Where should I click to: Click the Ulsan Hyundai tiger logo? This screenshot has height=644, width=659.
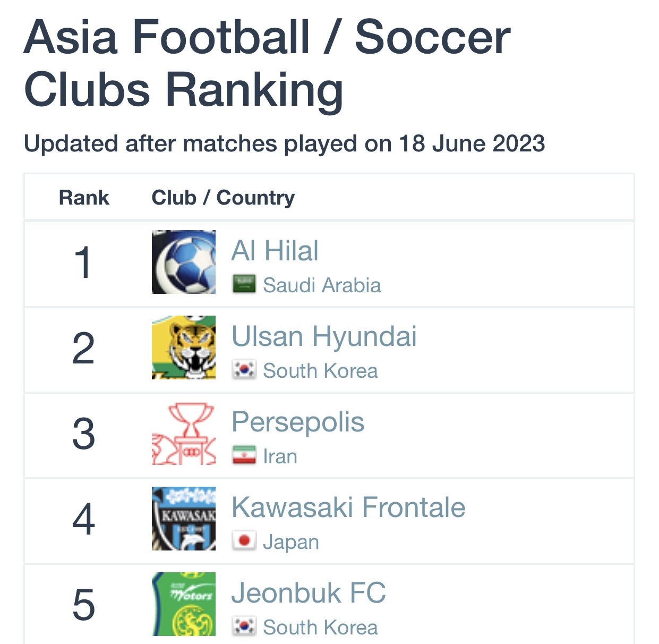pos(184,348)
